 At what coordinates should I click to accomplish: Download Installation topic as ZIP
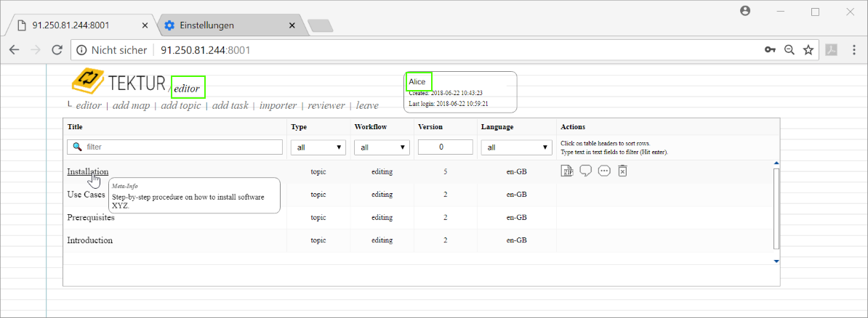pyautogui.click(x=568, y=171)
